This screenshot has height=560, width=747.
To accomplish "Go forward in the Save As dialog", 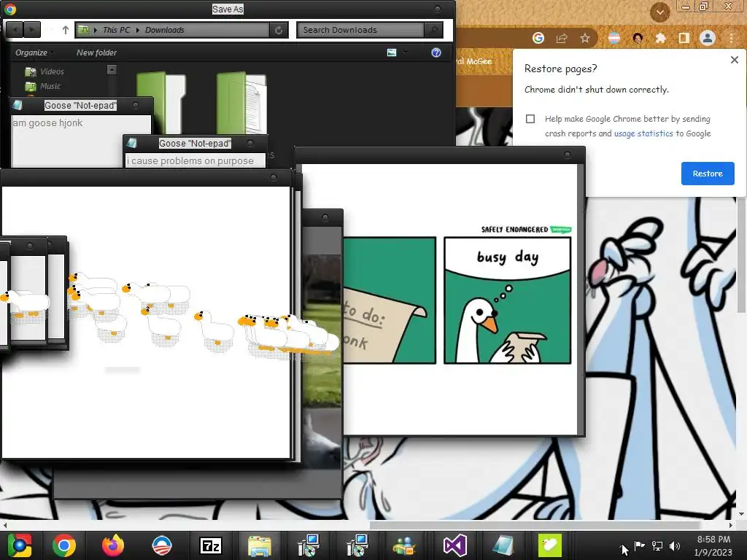I will 32,30.
